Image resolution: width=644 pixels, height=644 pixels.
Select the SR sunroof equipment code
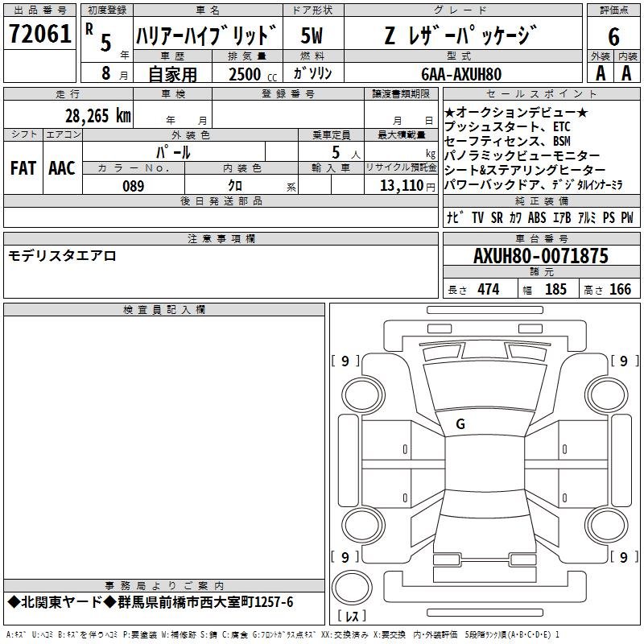[497, 217]
